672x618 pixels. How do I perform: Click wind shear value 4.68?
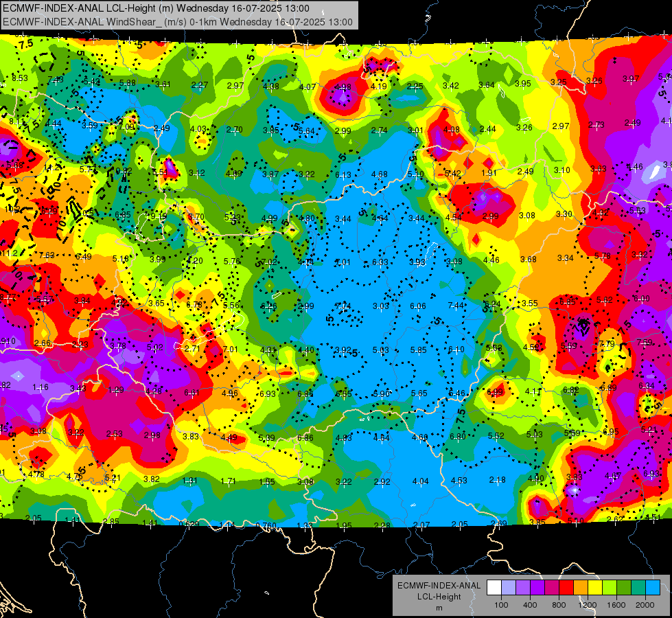(380, 174)
